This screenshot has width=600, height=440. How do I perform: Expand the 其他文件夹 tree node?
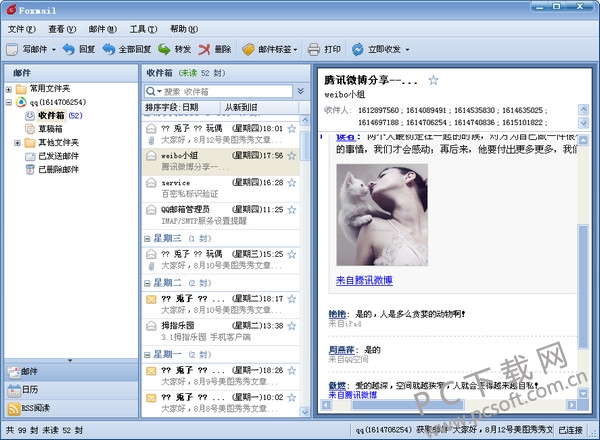pyautogui.click(x=17, y=143)
